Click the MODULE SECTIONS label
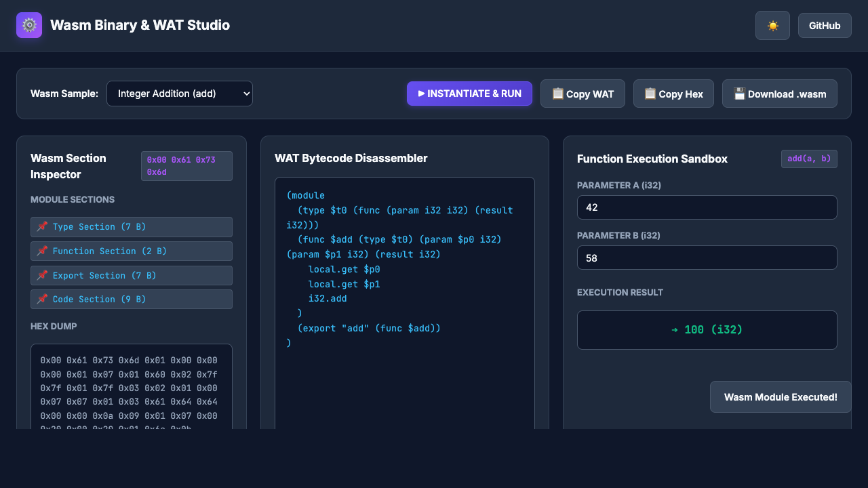Viewport: 868px width, 488px height. click(x=73, y=200)
